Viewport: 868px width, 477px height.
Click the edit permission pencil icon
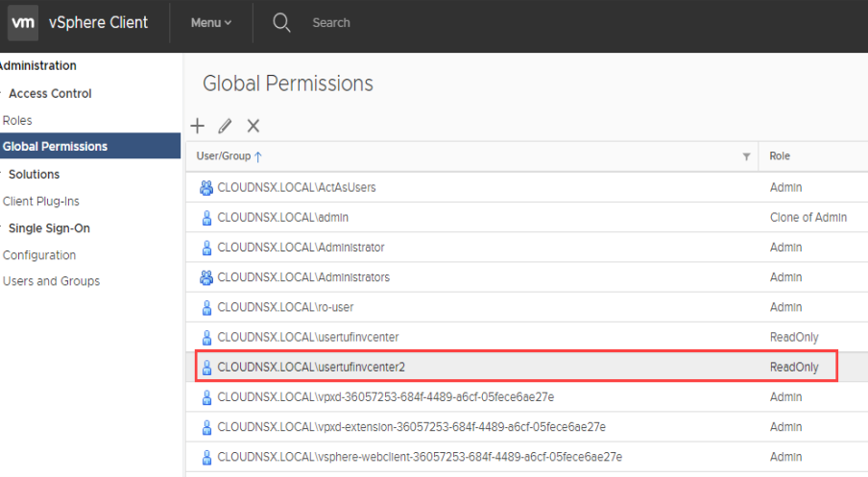[225, 126]
